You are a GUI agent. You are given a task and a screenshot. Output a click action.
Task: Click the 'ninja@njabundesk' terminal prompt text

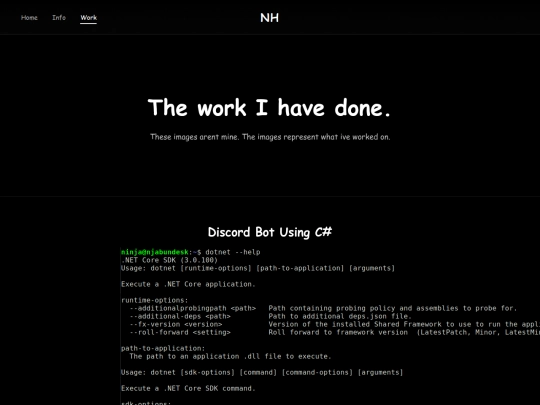click(x=155, y=252)
